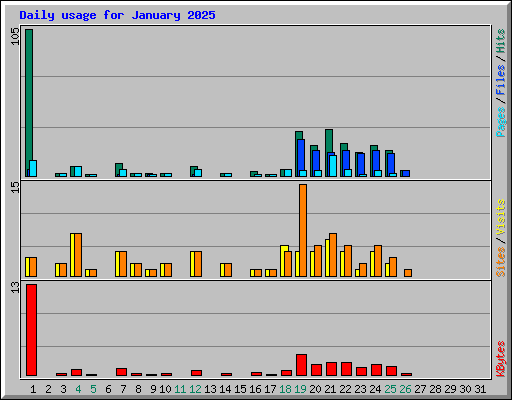Click the day 31 axis label
The image size is (512, 400).
(480, 389)
